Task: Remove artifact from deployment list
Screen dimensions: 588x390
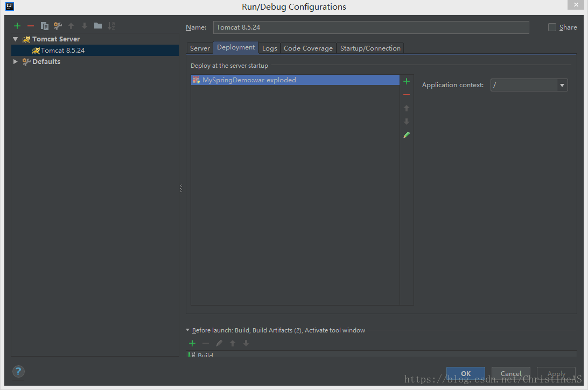Action: [407, 95]
